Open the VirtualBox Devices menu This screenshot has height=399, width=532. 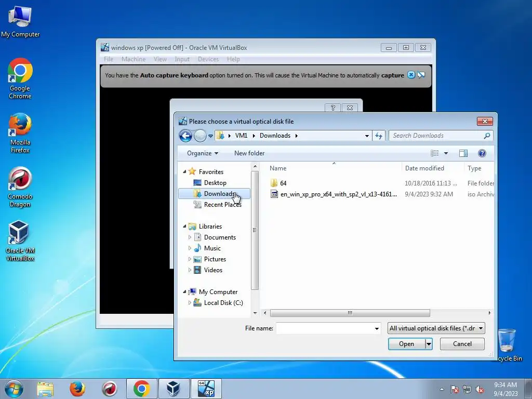(x=208, y=59)
